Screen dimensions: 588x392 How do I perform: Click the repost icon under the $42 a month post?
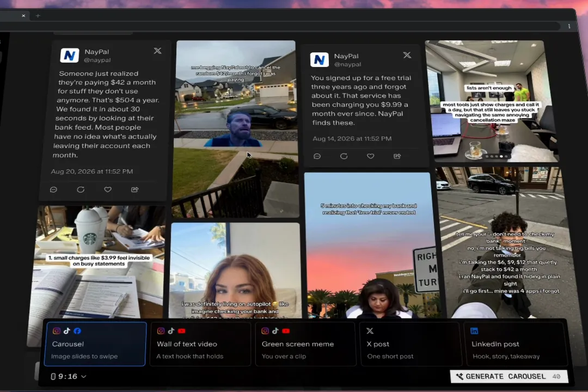(81, 190)
